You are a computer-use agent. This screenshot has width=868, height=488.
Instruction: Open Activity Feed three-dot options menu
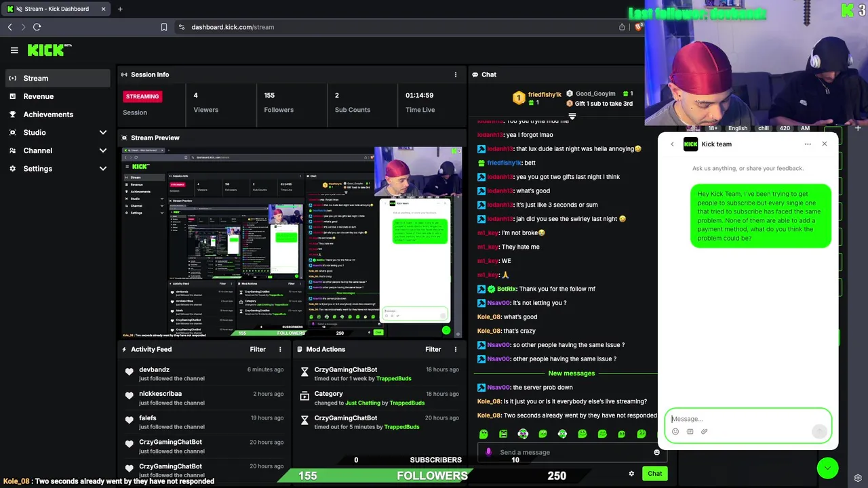(280, 349)
